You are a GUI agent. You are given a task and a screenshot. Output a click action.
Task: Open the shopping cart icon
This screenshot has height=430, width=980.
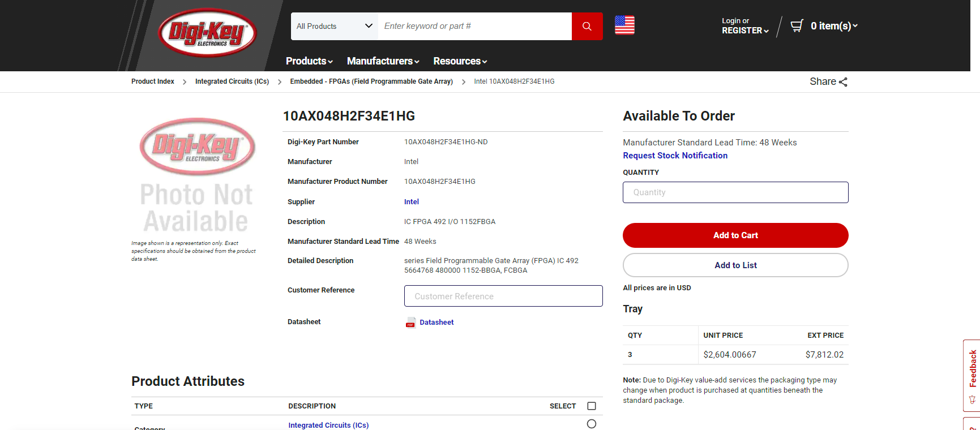(x=797, y=26)
